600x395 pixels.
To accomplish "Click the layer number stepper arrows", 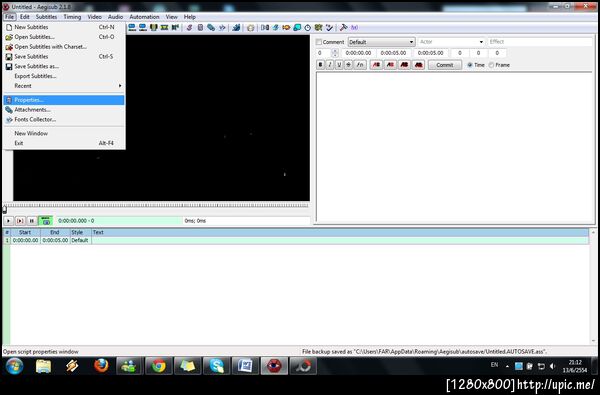I will [x=335, y=53].
